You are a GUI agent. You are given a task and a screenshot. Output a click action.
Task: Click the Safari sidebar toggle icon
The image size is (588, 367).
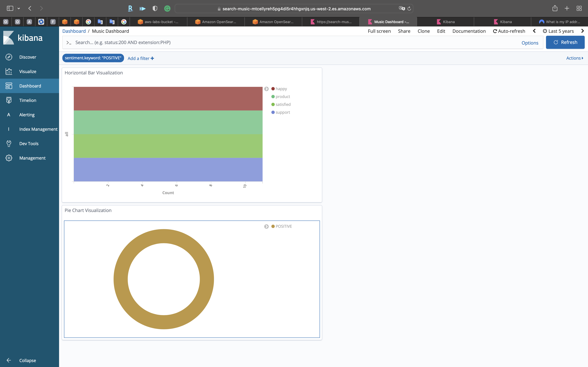pos(10,9)
